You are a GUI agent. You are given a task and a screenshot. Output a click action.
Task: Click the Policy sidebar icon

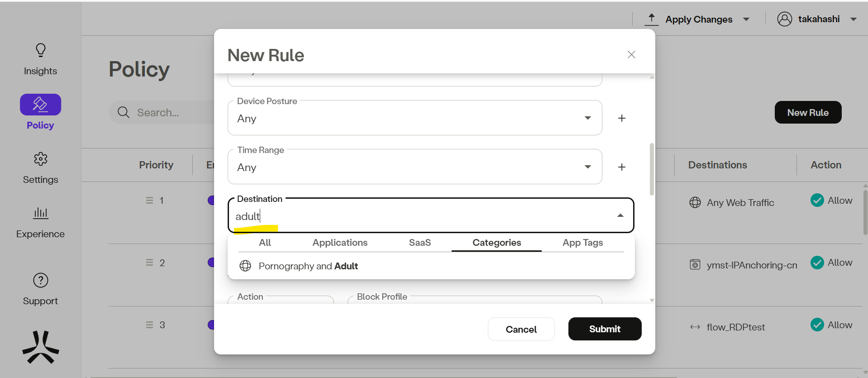pyautogui.click(x=40, y=105)
